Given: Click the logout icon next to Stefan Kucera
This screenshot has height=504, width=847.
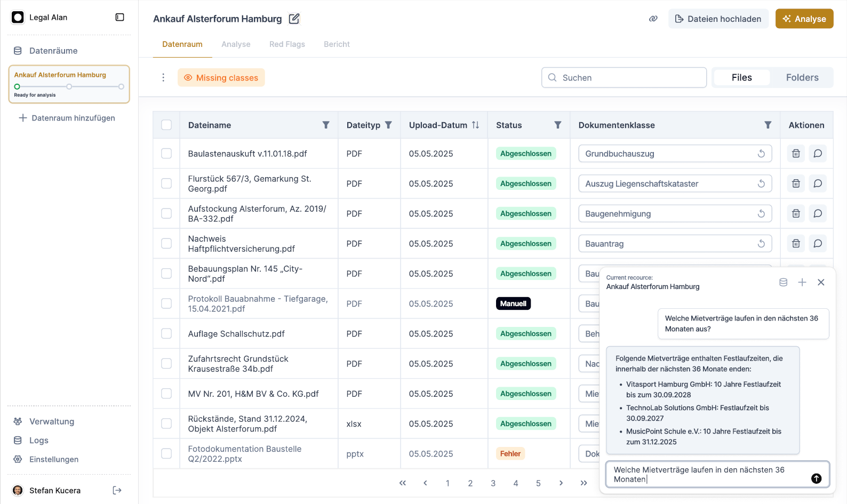Looking at the screenshot, I should coord(117,491).
